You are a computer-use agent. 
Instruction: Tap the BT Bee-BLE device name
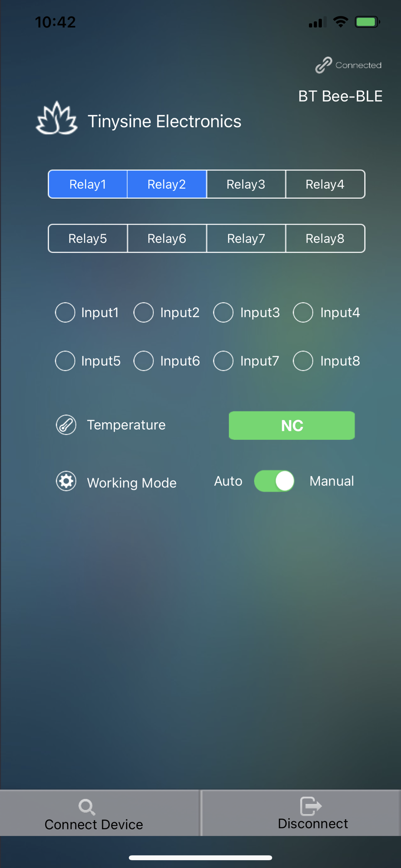click(x=340, y=96)
